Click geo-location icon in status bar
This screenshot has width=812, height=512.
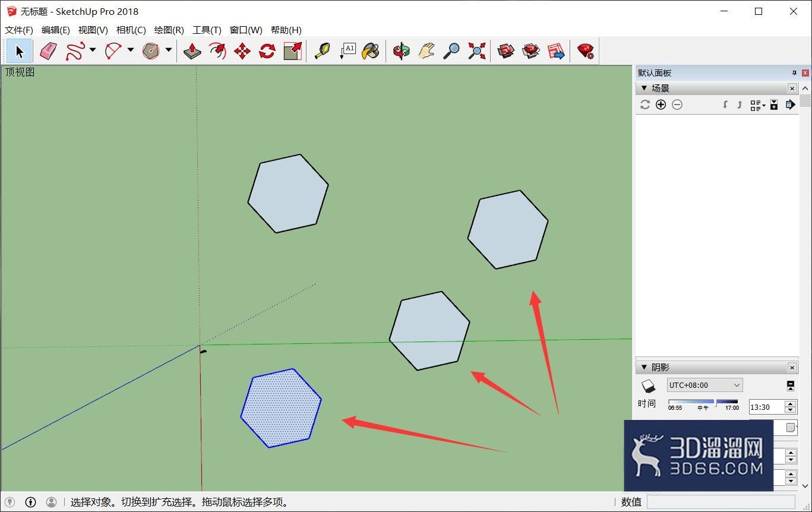pos(10,502)
